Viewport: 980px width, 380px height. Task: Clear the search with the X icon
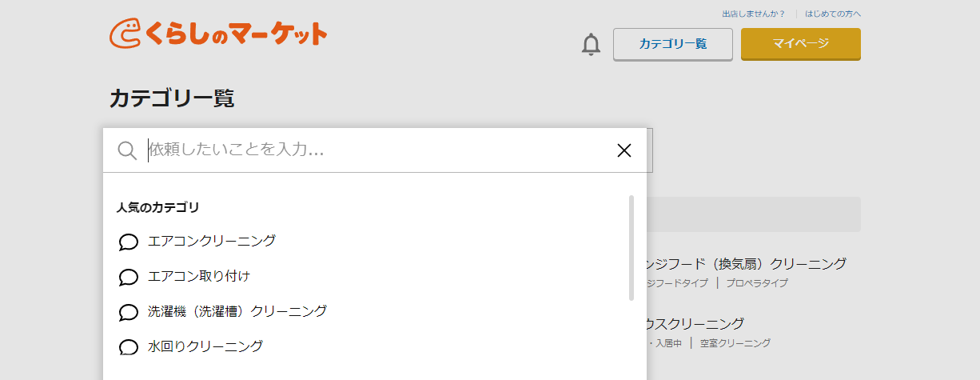(x=624, y=150)
